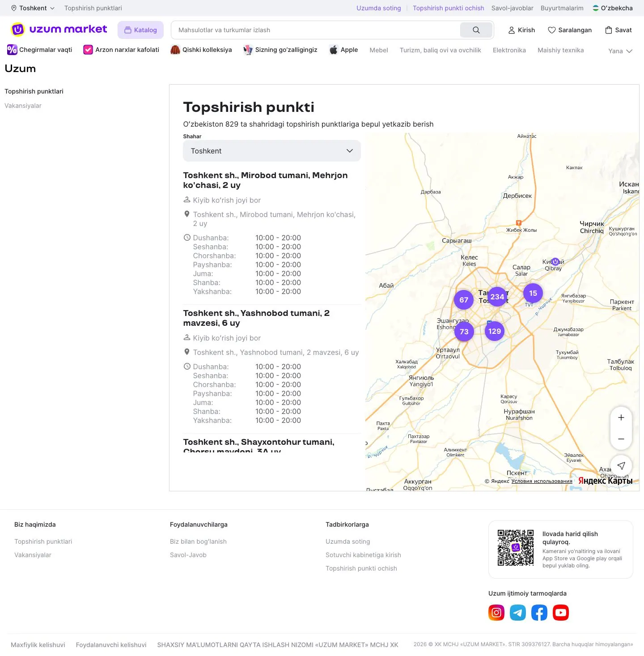The width and height of the screenshot is (644, 656).
Task: Open YouTube social media icon
Action: 561,613
